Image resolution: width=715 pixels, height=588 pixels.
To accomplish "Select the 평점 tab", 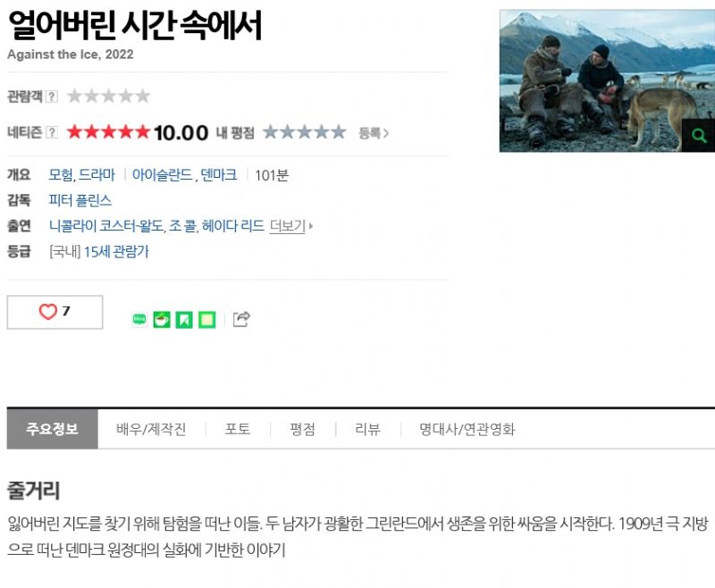I will (x=302, y=429).
